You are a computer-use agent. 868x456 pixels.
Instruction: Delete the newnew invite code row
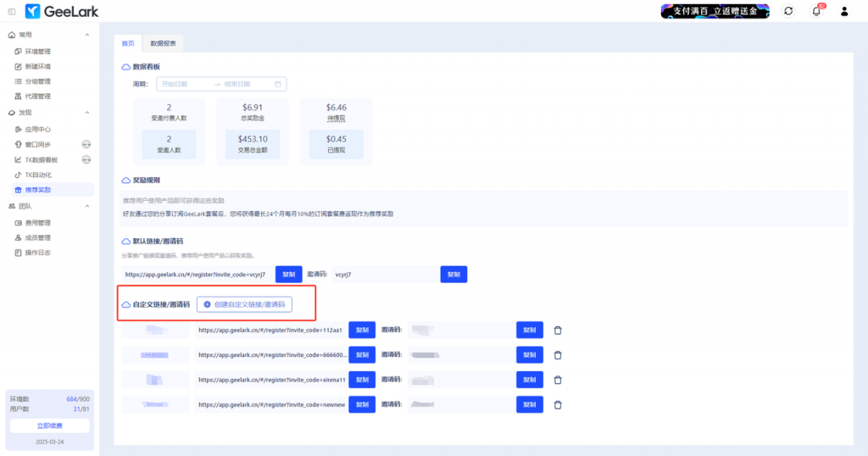pos(557,405)
